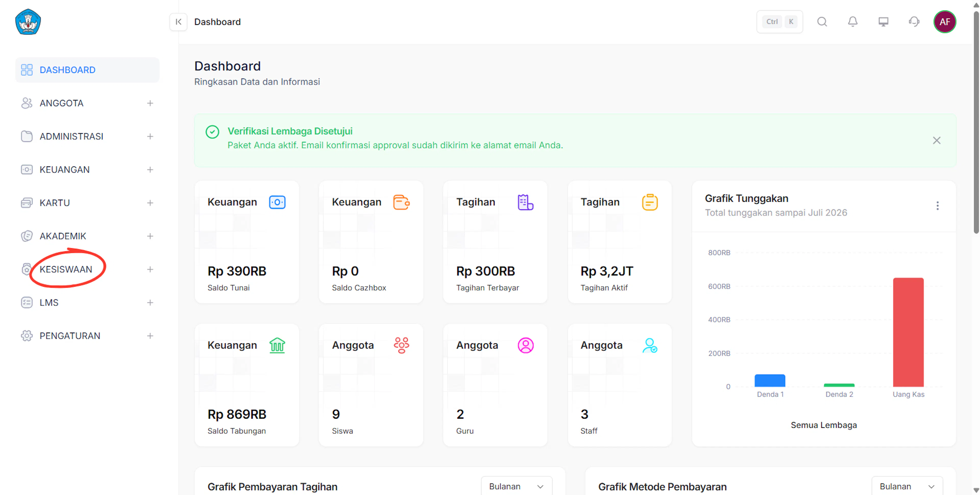
Task: Expand the ADMINISTRASI submenu plus
Action: click(150, 136)
